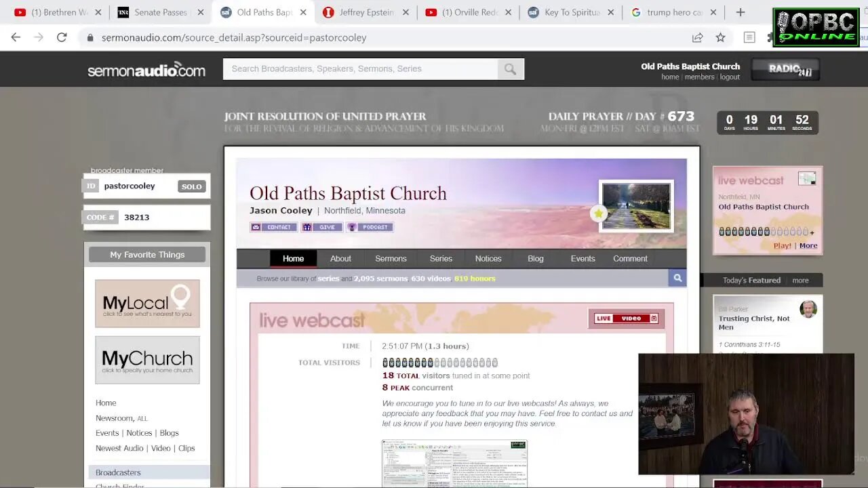Click the 630 videos link
The image size is (868, 488).
[430, 279]
